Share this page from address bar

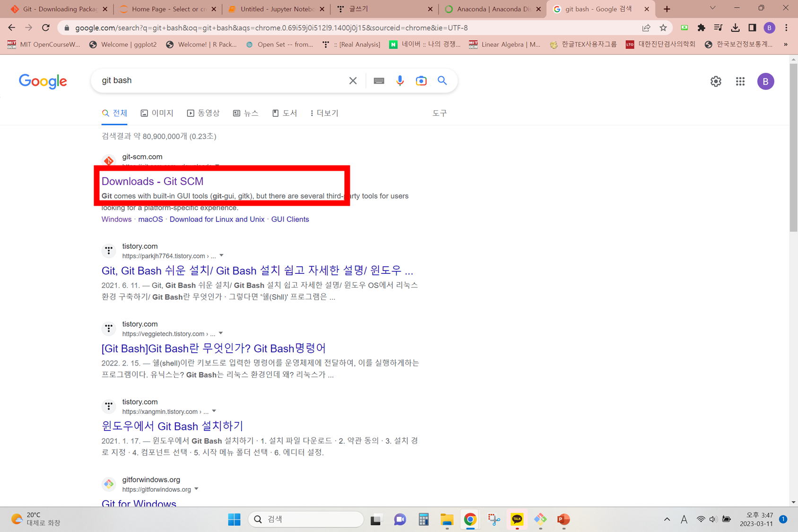[x=646, y=28]
